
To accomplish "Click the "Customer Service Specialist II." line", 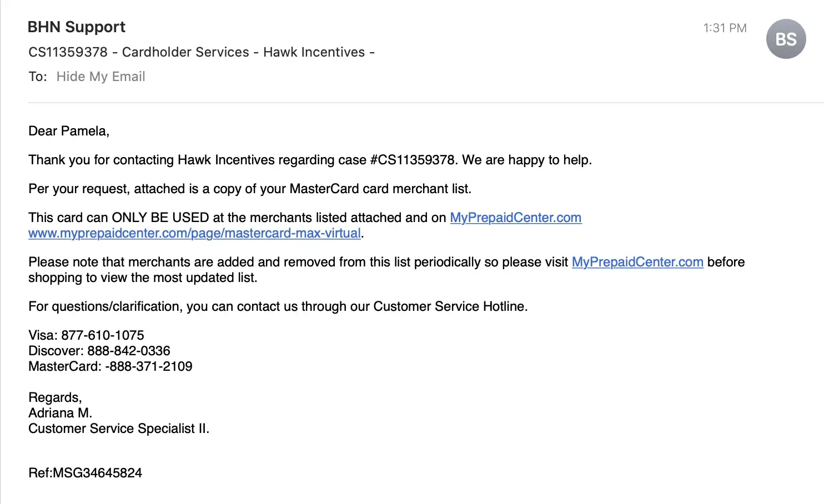I will pos(119,429).
